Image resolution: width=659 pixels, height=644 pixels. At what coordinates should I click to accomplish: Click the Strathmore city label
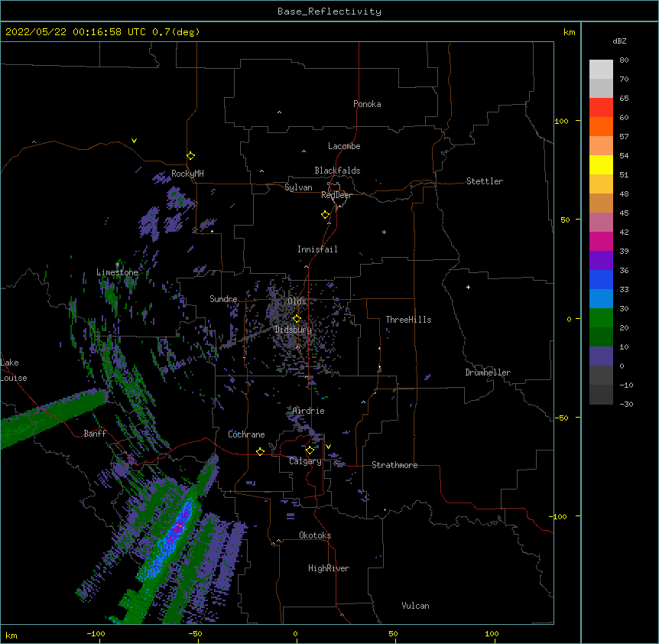394,465
